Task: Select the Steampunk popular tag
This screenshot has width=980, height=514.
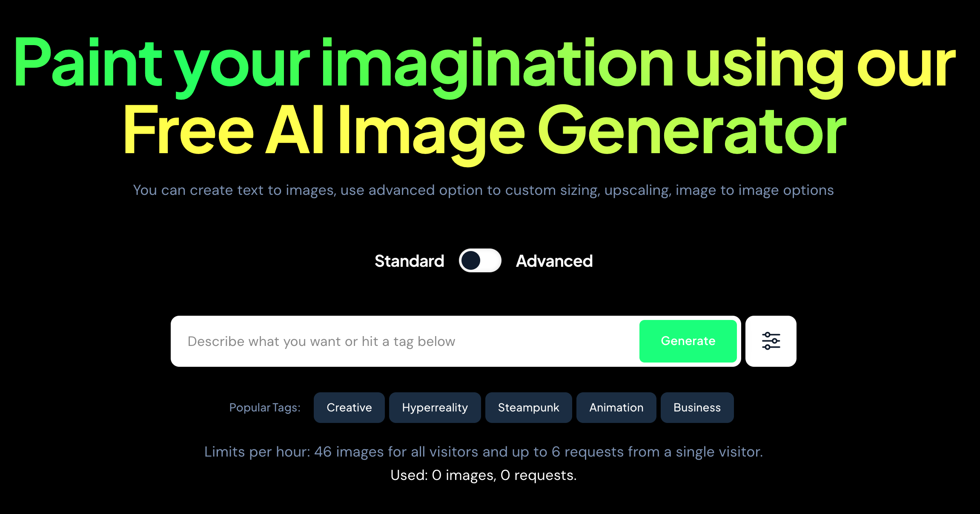Action: tap(528, 408)
